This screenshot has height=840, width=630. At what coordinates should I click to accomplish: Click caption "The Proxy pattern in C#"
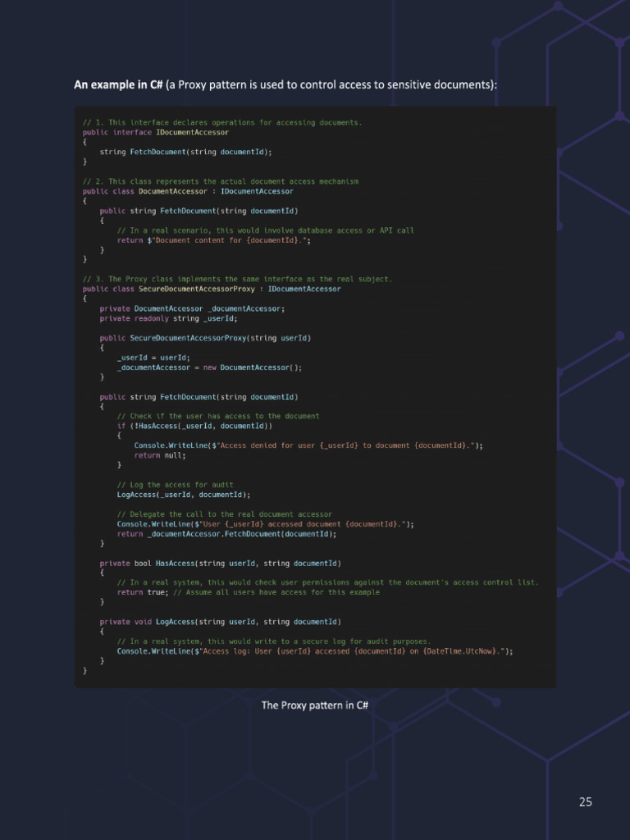[x=314, y=705]
